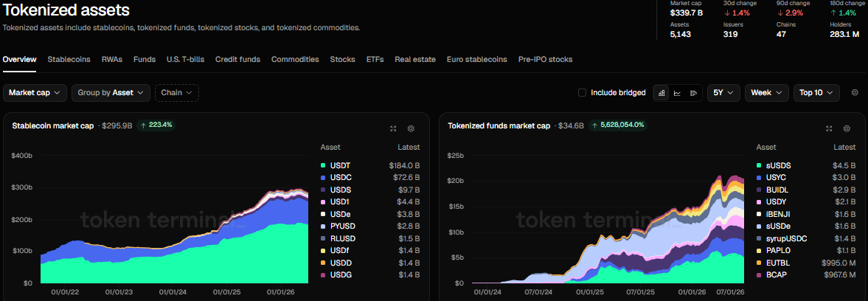
Task: Click the Tokenized funds market cap title
Action: click(499, 125)
